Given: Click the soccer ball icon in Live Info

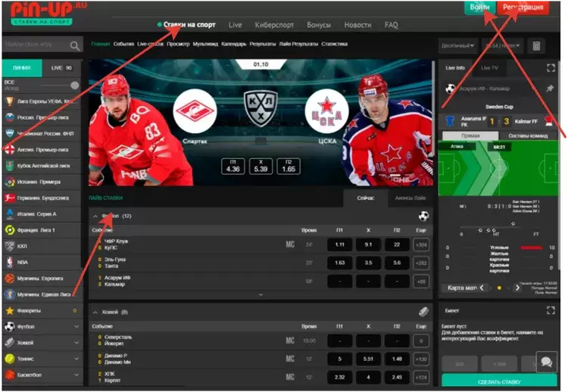Looking at the screenshot, I should (x=450, y=89).
